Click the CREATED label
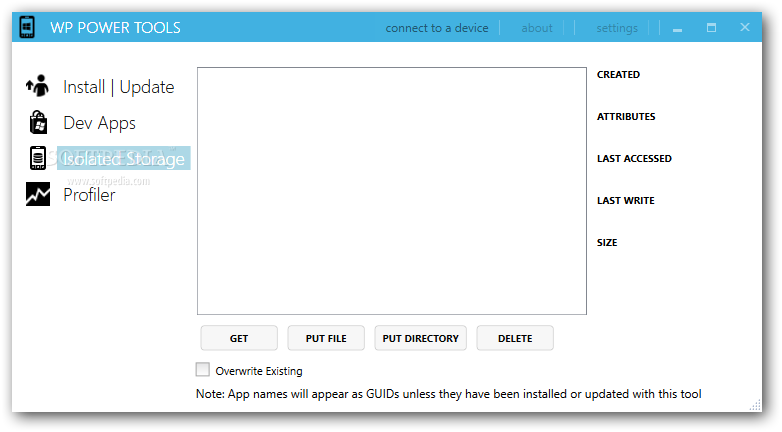This screenshot has height=432, width=782. tap(618, 74)
